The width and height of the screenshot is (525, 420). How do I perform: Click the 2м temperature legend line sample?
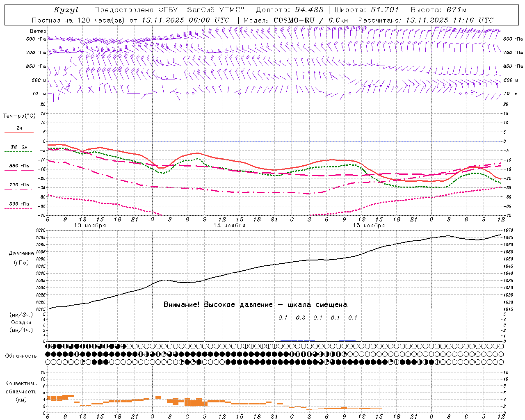coord(19,132)
